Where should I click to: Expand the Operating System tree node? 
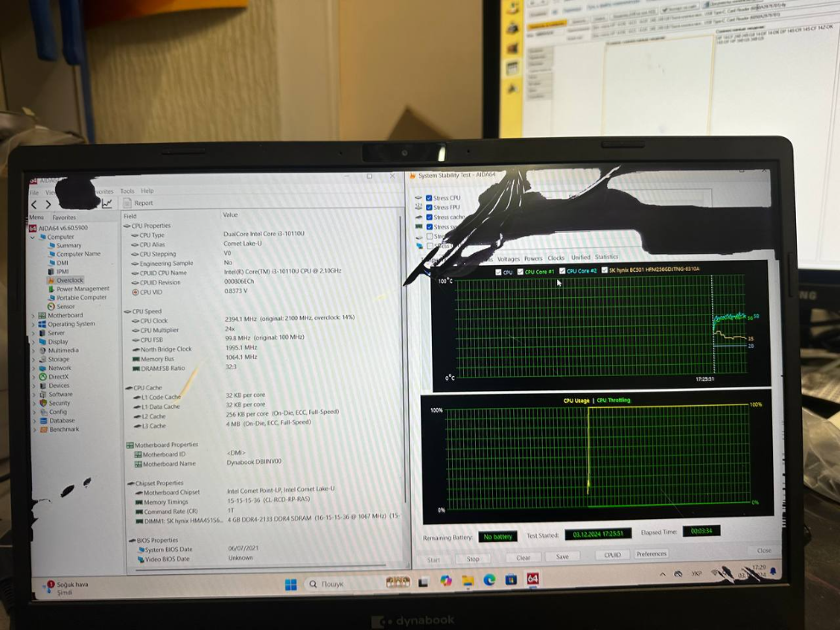[33, 324]
